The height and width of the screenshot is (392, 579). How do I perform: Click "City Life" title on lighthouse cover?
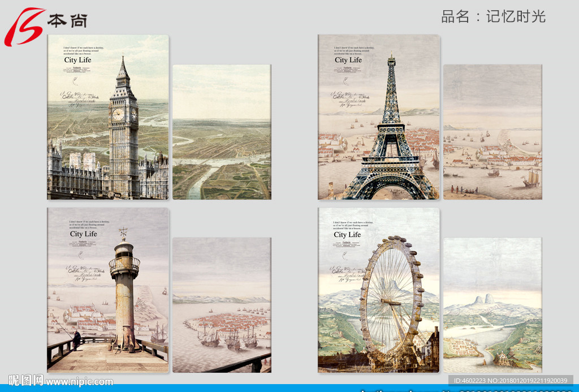84,234
